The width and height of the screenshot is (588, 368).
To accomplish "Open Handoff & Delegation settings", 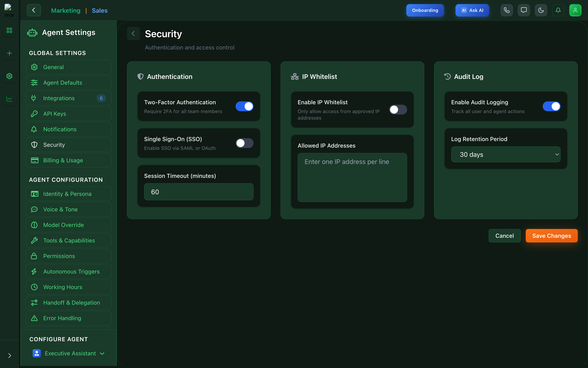I will (69, 303).
